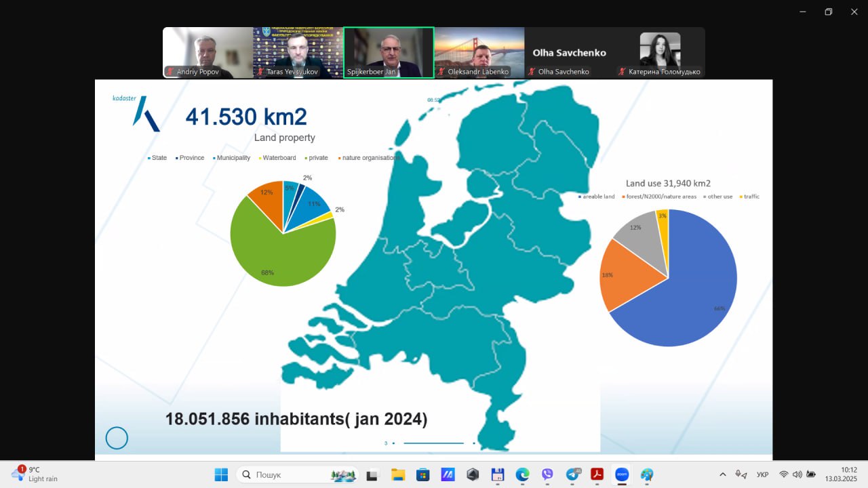Open File Explorer from the taskbar

(x=397, y=474)
